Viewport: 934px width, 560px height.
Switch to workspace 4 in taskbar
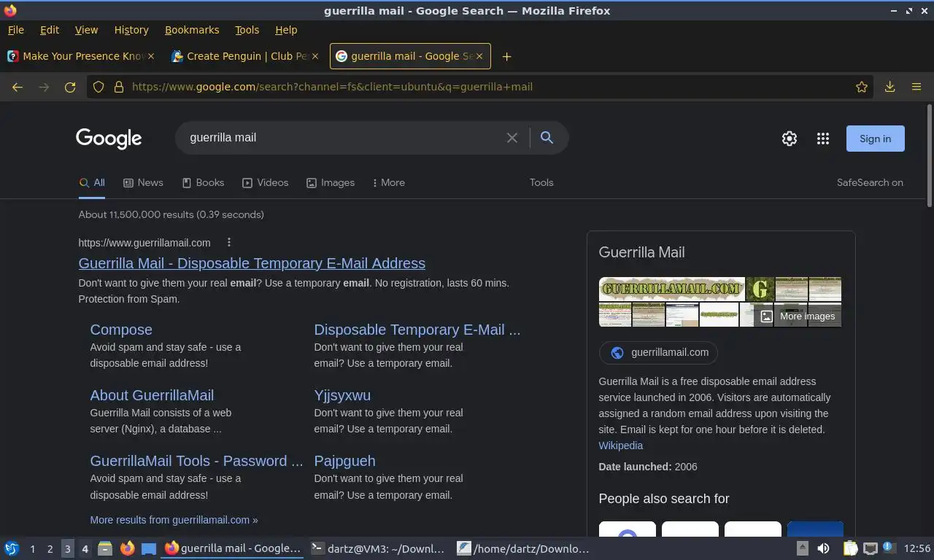85,548
